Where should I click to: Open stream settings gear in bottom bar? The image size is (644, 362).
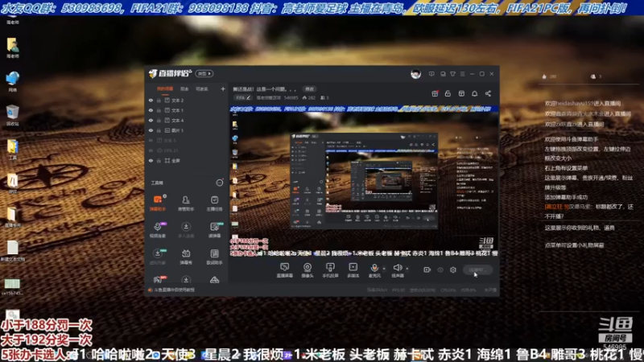[x=453, y=269]
